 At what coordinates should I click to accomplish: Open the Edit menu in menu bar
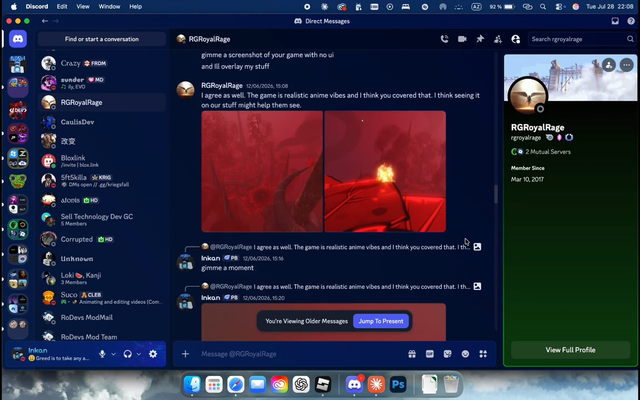[62, 7]
